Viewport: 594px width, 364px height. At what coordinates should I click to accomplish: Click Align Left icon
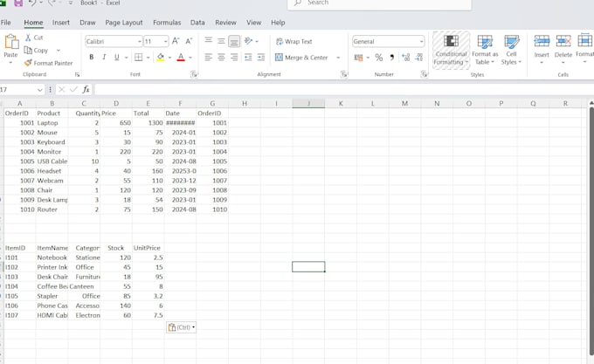tap(209, 57)
